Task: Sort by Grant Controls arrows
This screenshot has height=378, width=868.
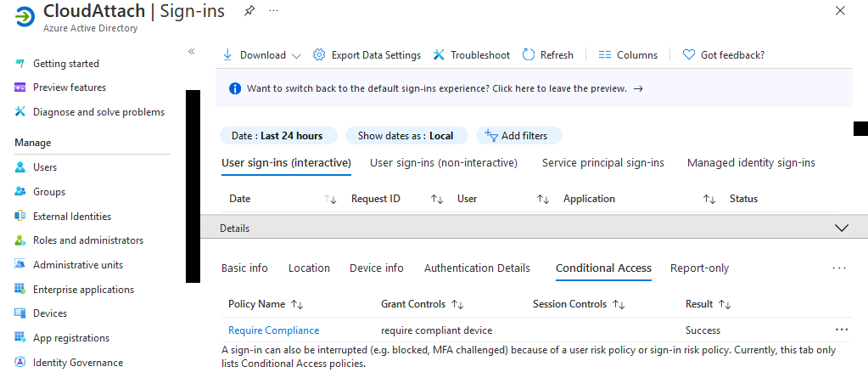Action: [x=457, y=304]
